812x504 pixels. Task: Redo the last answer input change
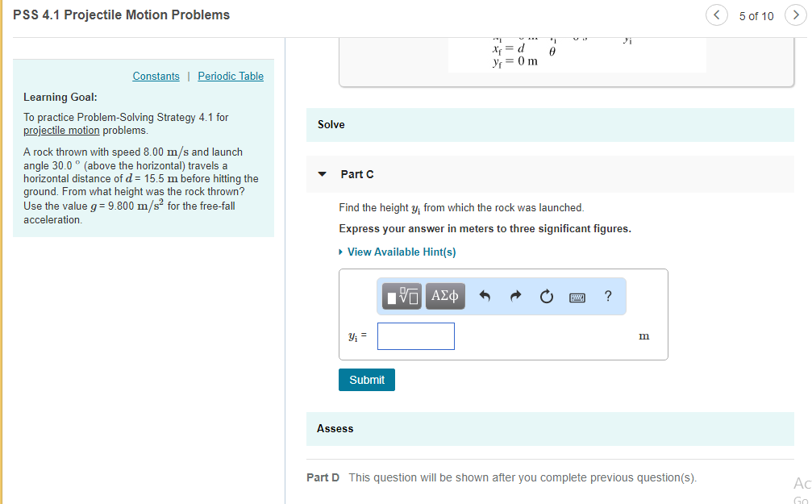click(x=515, y=296)
